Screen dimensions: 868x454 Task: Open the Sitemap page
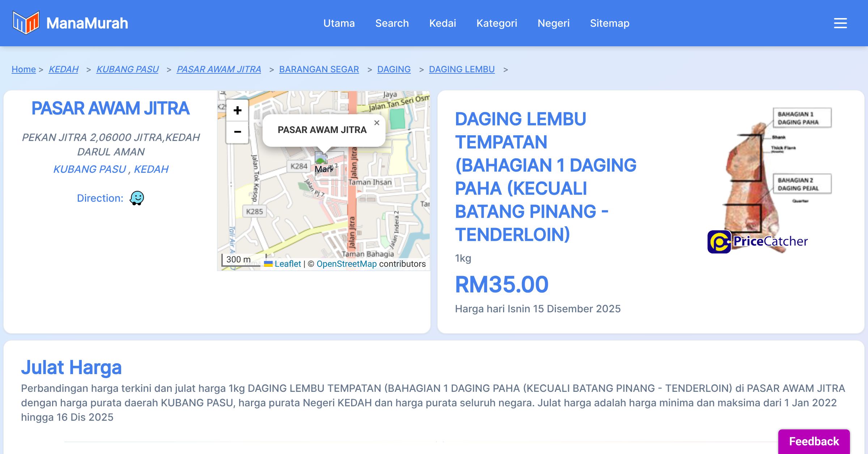point(609,23)
